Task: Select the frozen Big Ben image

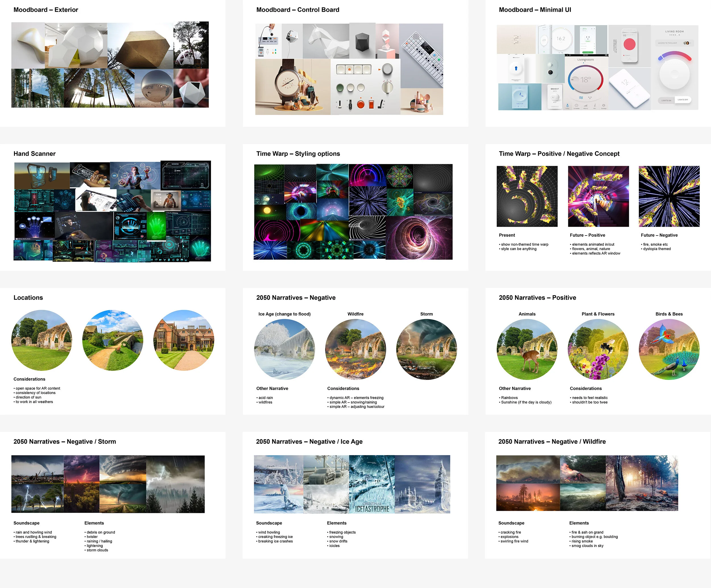Action: (422, 484)
